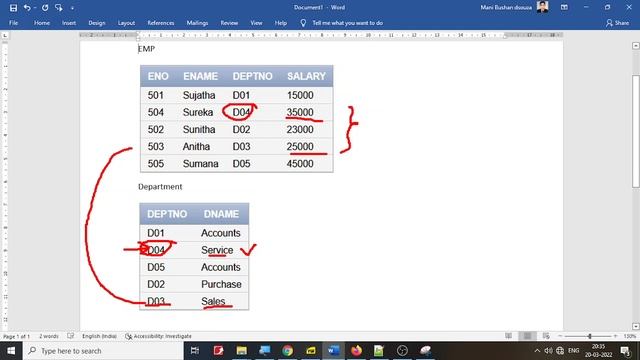Click the ENAME header in EMP table
Viewport: 640px width, 360px height.
coord(200,76)
